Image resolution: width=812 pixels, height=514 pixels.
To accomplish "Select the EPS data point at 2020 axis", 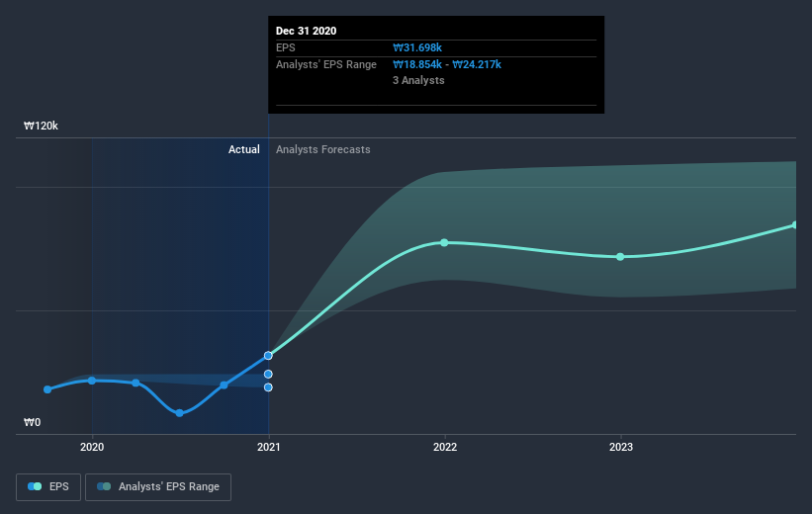I will coord(92,381).
